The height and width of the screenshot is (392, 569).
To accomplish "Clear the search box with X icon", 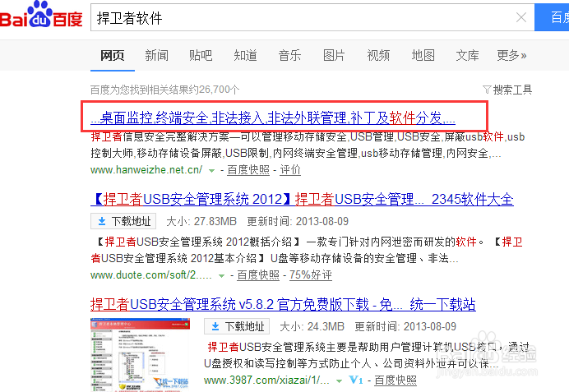I will (521, 17).
